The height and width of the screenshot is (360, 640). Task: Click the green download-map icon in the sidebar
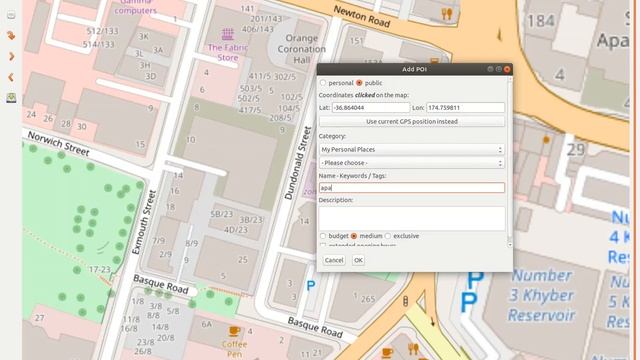[x=11, y=98]
